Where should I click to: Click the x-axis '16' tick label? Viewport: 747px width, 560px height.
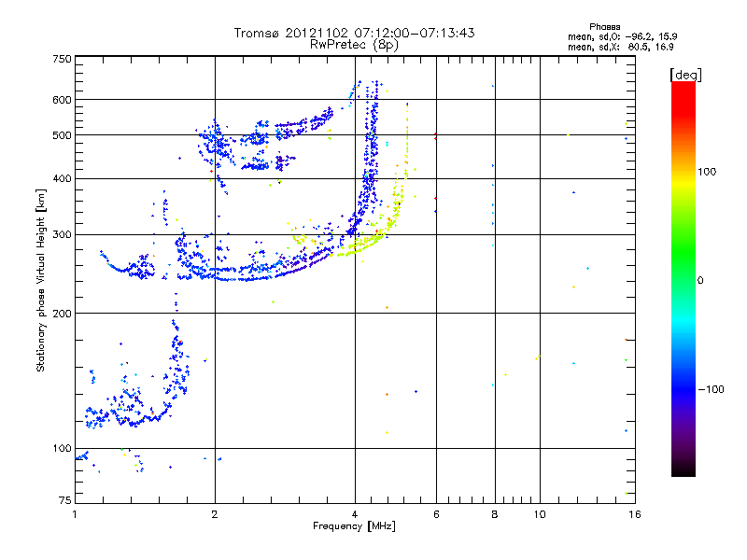(x=635, y=514)
